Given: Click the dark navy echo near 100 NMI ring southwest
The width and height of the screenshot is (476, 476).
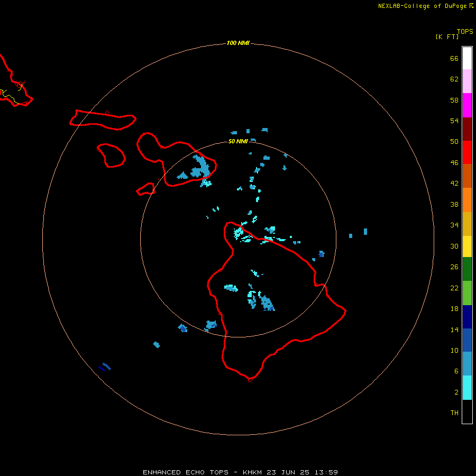Looking at the screenshot, I should point(102,369).
